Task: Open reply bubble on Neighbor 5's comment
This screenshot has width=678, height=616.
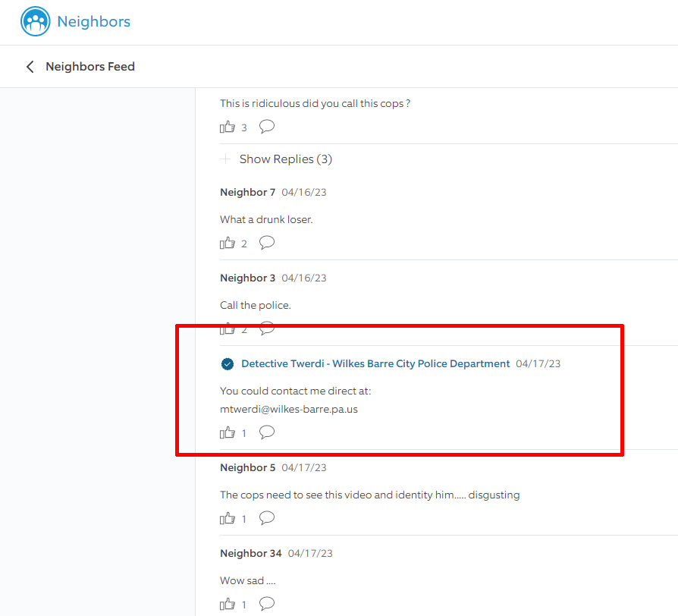Action: [267, 518]
